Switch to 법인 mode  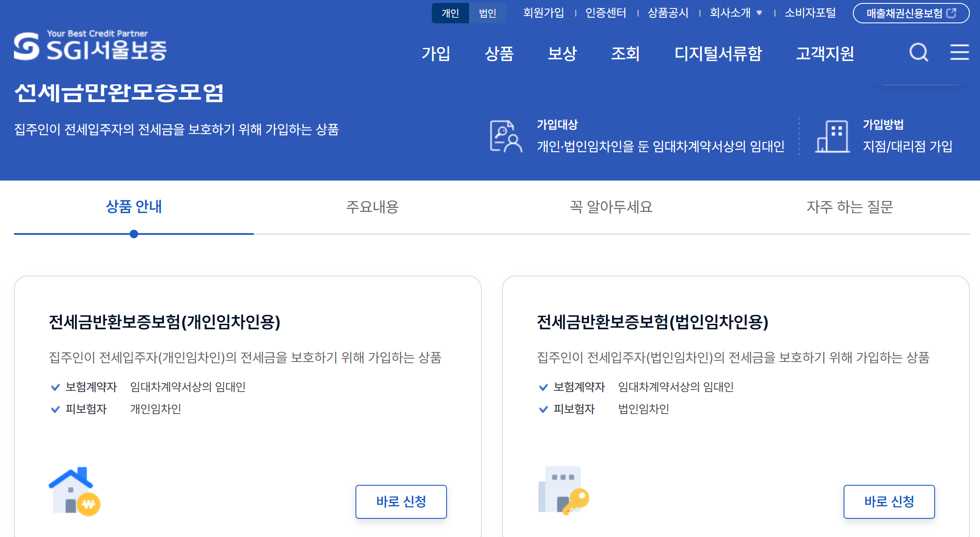487,13
